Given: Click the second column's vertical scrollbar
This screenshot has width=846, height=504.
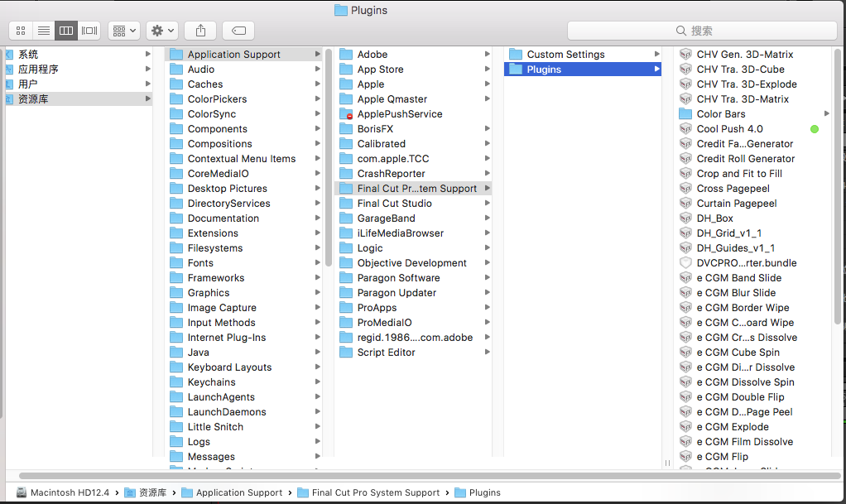Looking at the screenshot, I should tap(329, 157).
